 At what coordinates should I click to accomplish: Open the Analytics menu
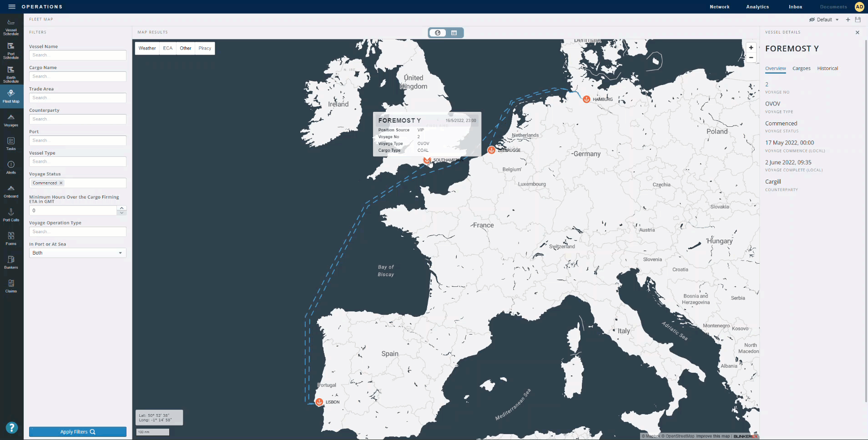(757, 7)
